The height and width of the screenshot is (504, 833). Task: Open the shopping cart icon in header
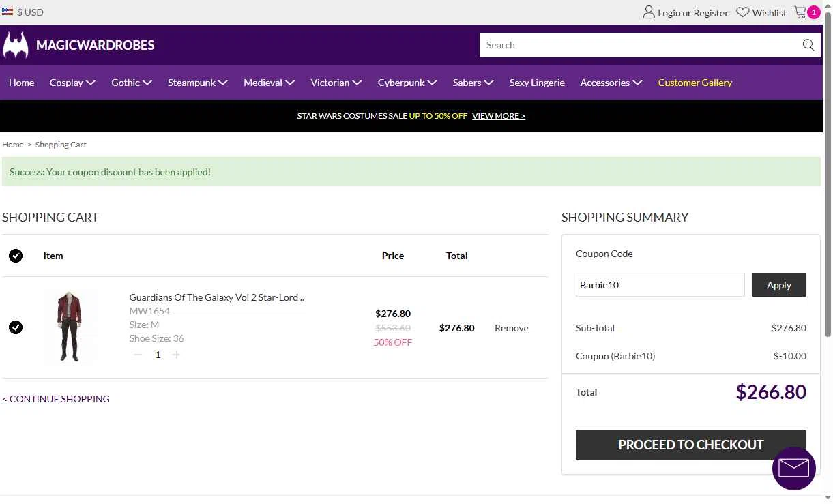[x=801, y=12]
